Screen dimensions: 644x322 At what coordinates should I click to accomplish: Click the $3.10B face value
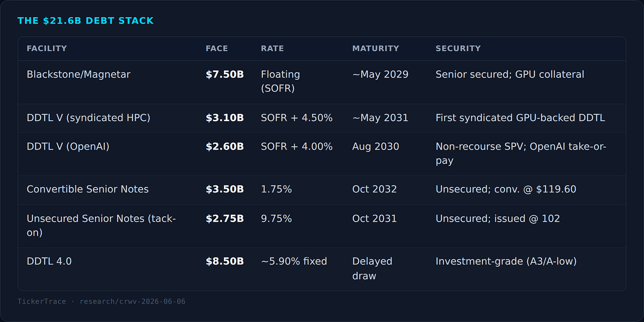click(225, 118)
